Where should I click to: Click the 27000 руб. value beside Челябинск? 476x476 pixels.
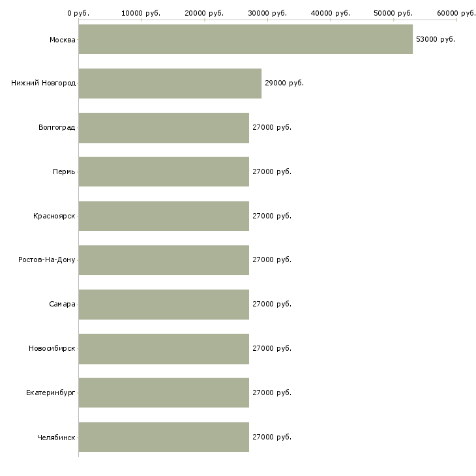[272, 437]
